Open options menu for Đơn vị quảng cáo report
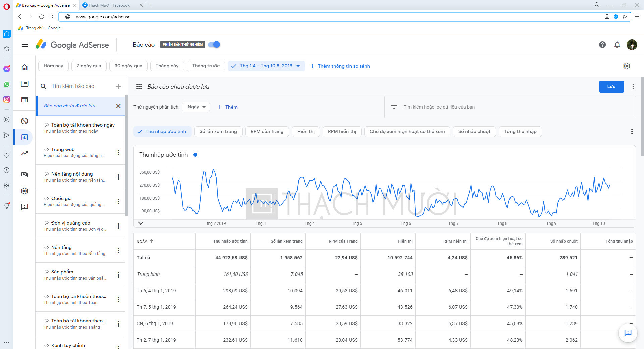 click(x=118, y=226)
